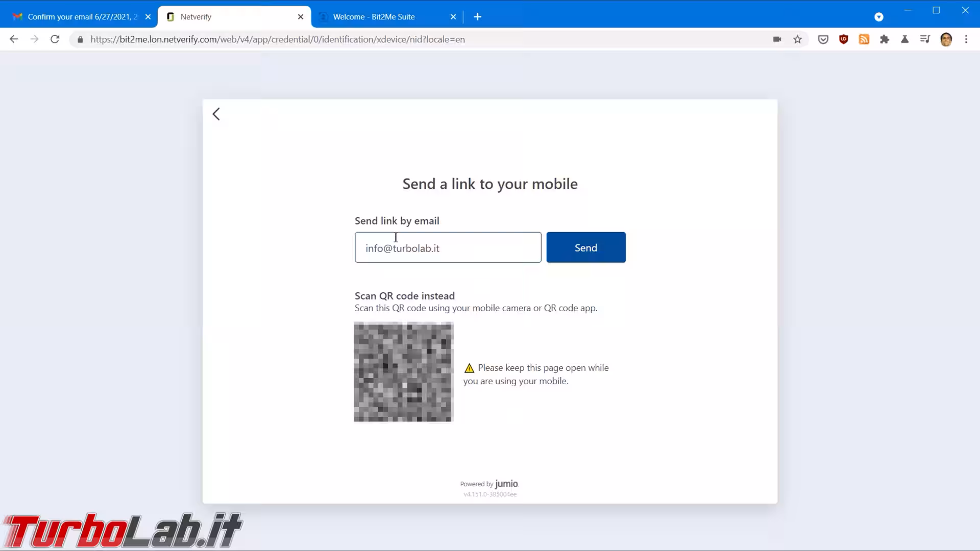Switch to the Confirm your email Gmail tab
The width and height of the screenshot is (980, 551).
(82, 17)
